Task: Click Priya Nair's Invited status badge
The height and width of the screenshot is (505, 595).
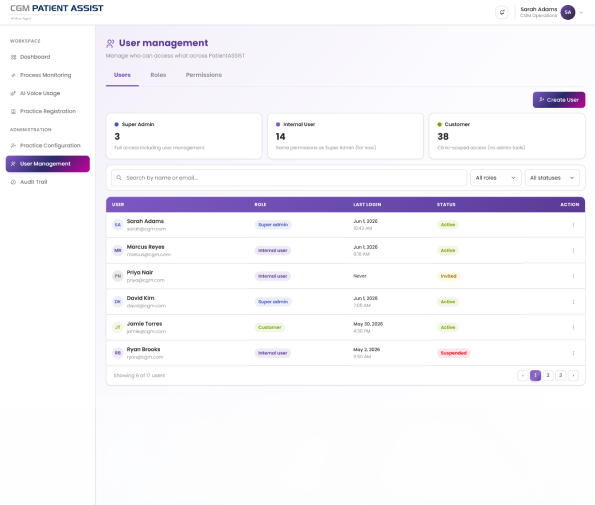Action: [448, 276]
